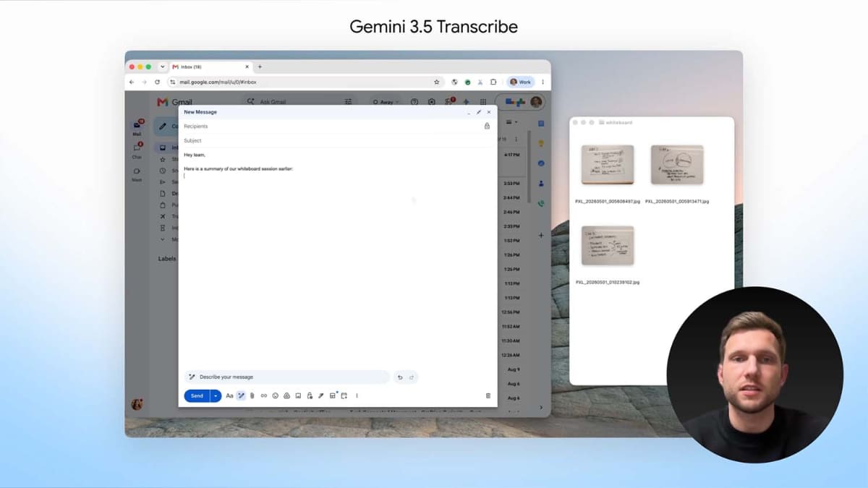Click the Describe your message field

[x=287, y=377]
